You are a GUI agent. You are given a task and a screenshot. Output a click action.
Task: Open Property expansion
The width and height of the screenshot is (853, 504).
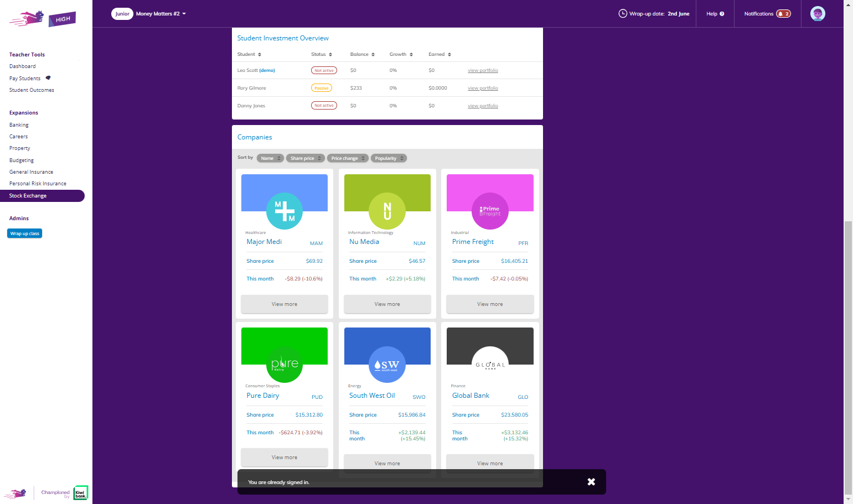pyautogui.click(x=20, y=148)
